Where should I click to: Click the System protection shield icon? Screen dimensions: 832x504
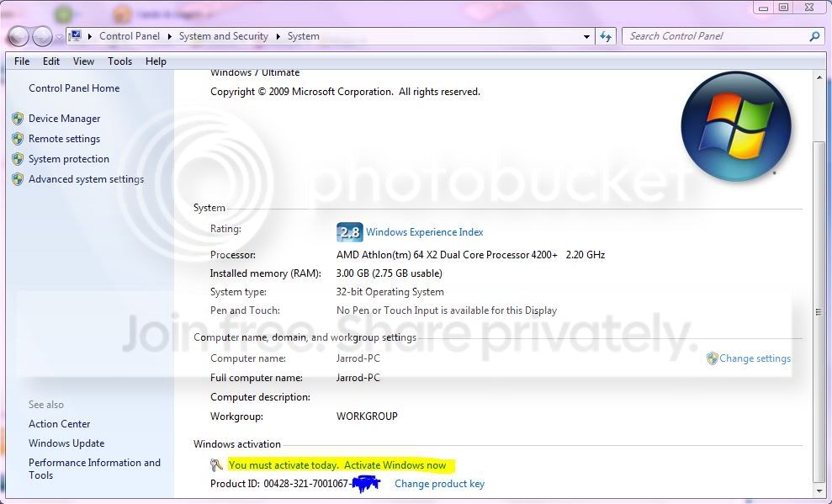tap(18, 159)
